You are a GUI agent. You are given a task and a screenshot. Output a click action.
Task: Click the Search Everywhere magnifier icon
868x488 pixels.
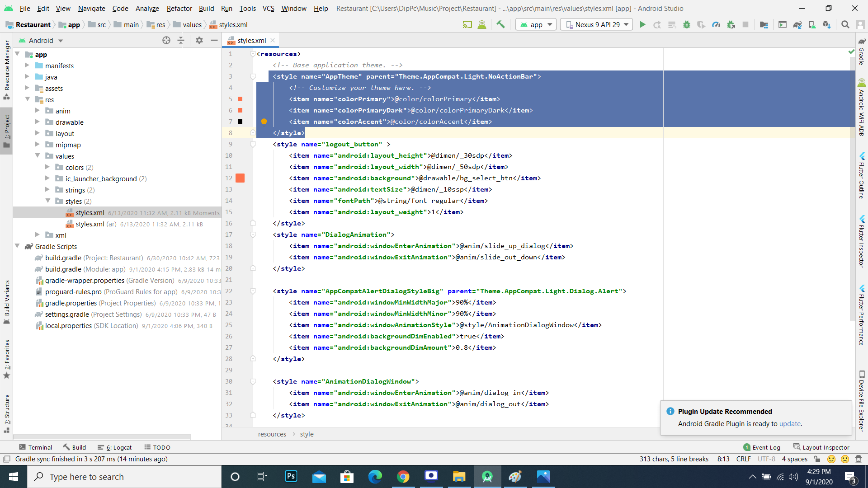845,24
